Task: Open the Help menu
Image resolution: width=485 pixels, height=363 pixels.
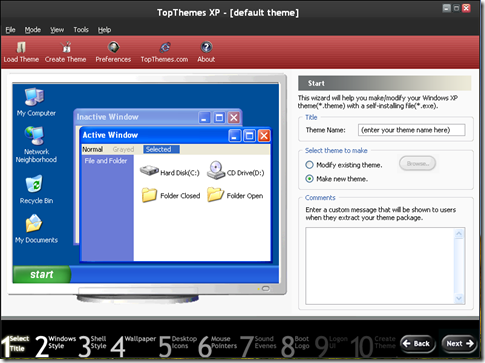Action: tap(104, 30)
